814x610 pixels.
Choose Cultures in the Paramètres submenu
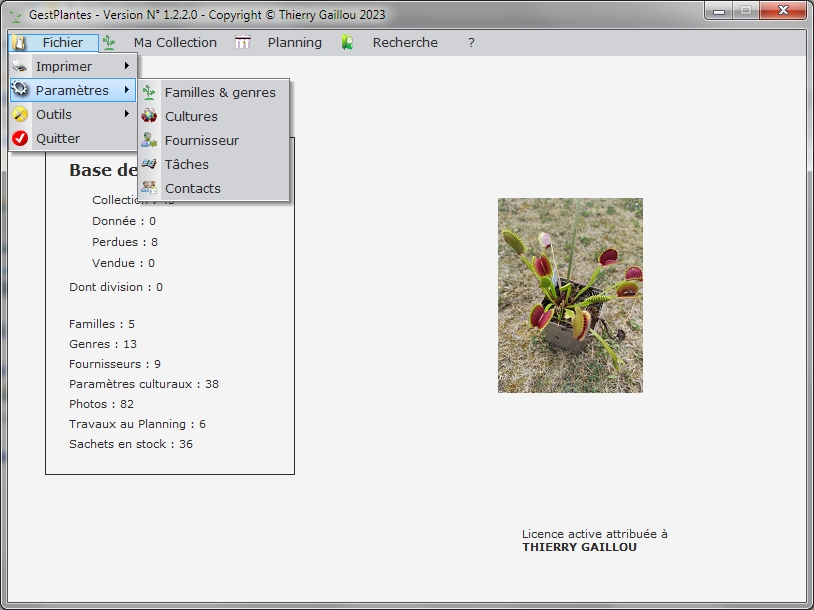tap(213, 116)
